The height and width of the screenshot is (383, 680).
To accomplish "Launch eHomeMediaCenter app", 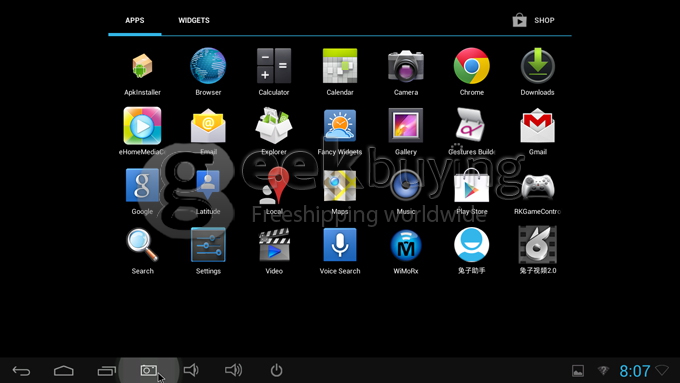I will (142, 126).
